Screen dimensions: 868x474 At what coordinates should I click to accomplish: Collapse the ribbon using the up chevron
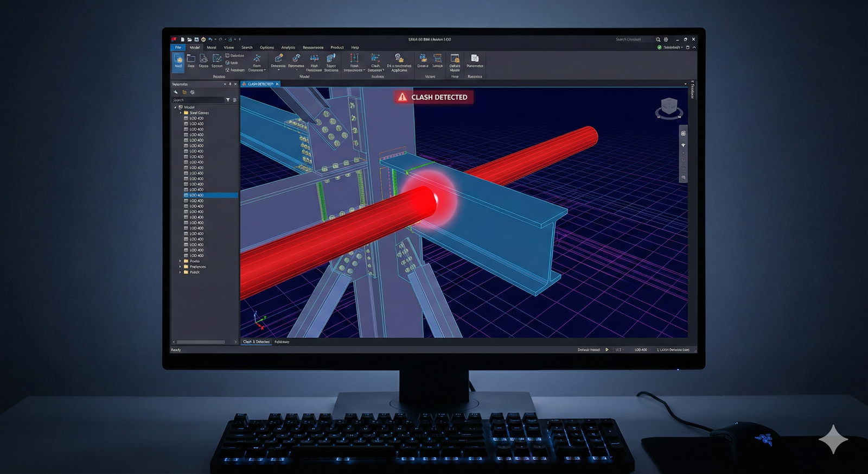(694, 47)
